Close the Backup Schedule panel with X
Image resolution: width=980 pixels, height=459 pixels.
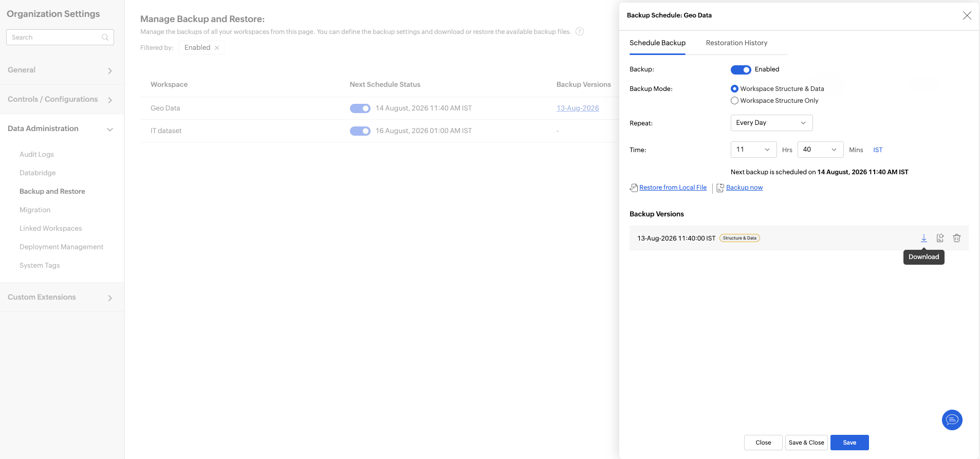(x=967, y=15)
